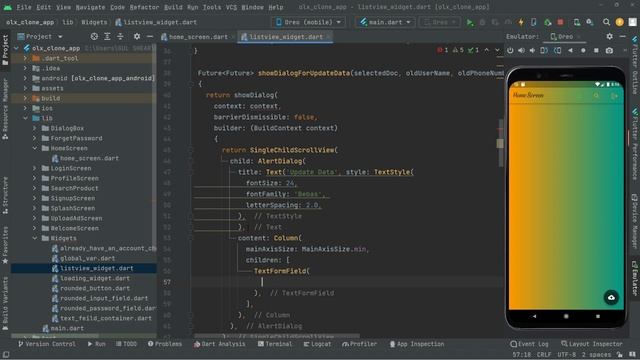Open Terminal tool window
The width and height of the screenshot is (640, 360).
point(275,344)
